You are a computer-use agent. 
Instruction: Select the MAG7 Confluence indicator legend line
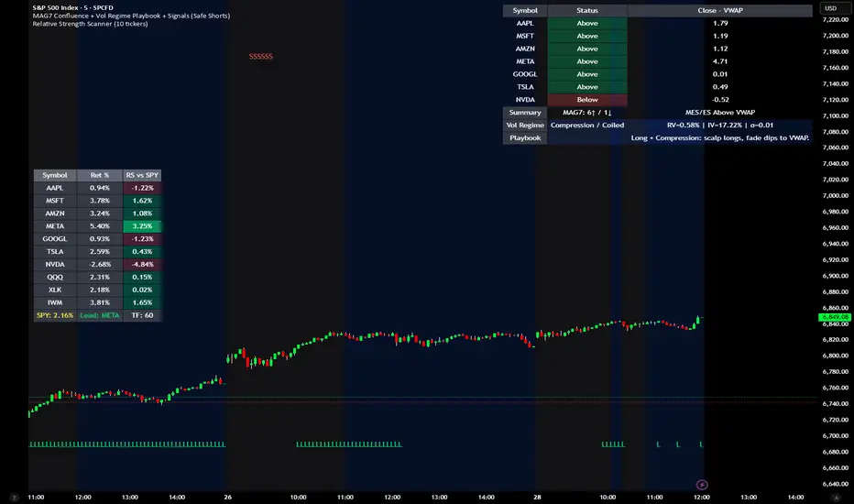pos(131,16)
